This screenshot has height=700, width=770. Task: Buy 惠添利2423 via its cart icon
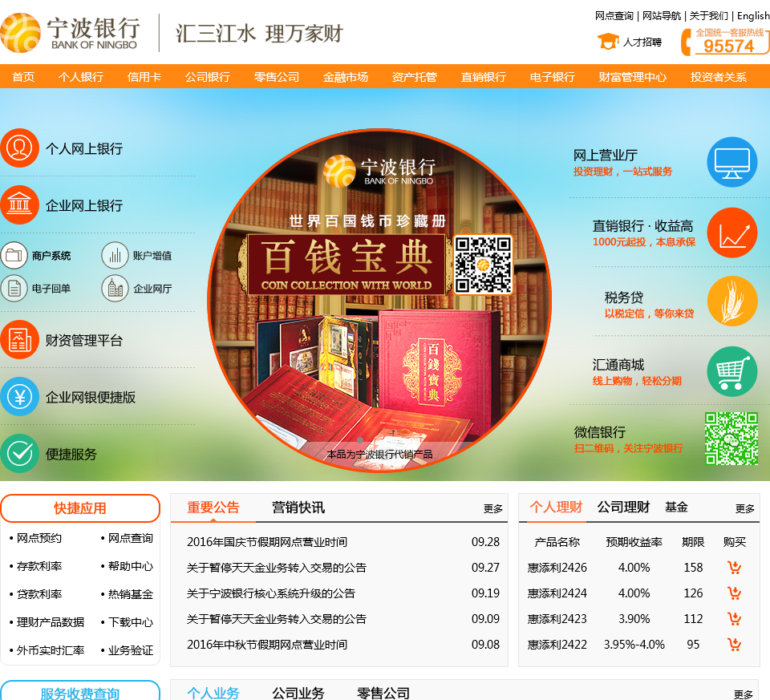coord(734,618)
